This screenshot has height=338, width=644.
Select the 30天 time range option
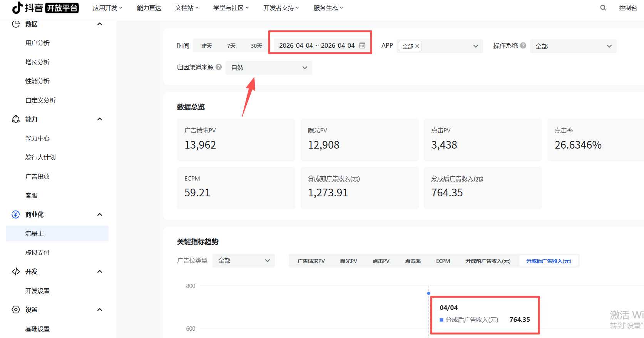pos(256,46)
